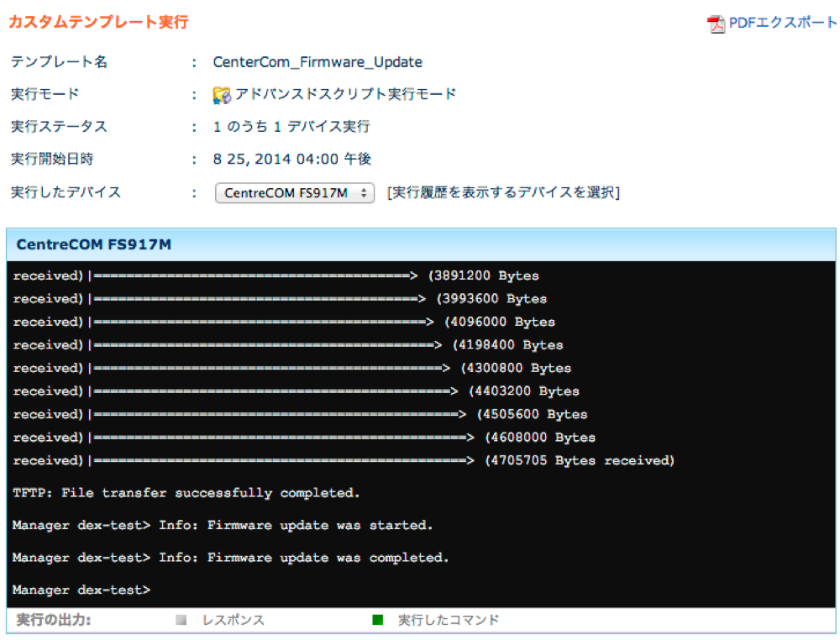The width and height of the screenshot is (840, 640).
Task: Click the CentreCOM FS917M panel header
Action: pos(421,244)
